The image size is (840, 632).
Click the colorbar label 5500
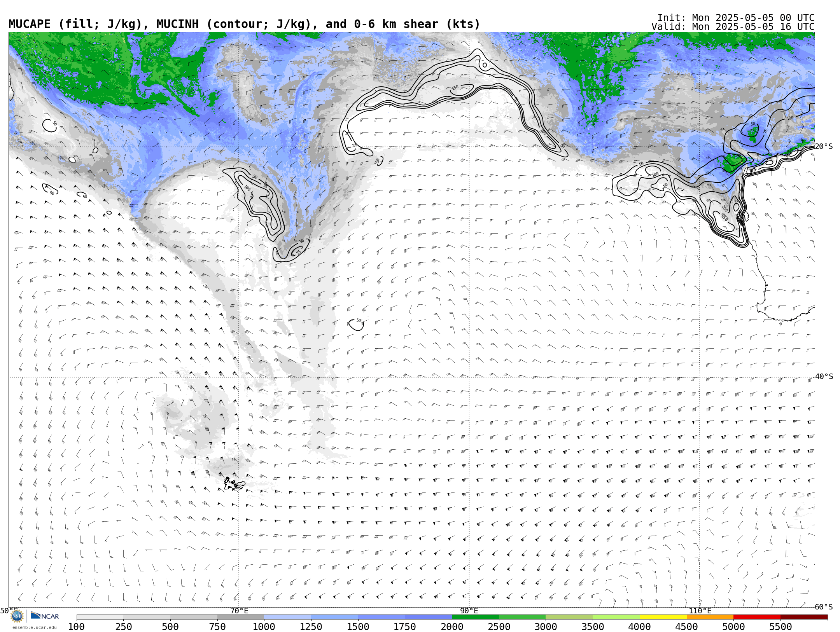(780, 627)
